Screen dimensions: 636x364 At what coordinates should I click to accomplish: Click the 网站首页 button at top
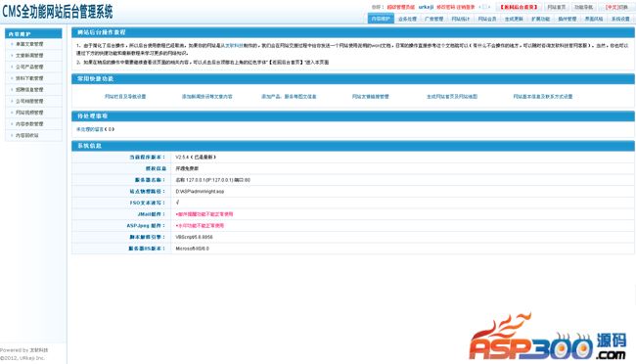(556, 7)
